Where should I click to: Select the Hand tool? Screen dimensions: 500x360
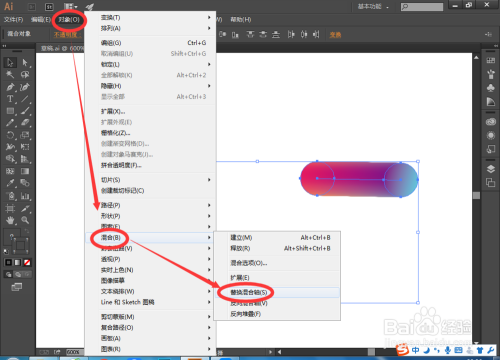click(x=10, y=220)
